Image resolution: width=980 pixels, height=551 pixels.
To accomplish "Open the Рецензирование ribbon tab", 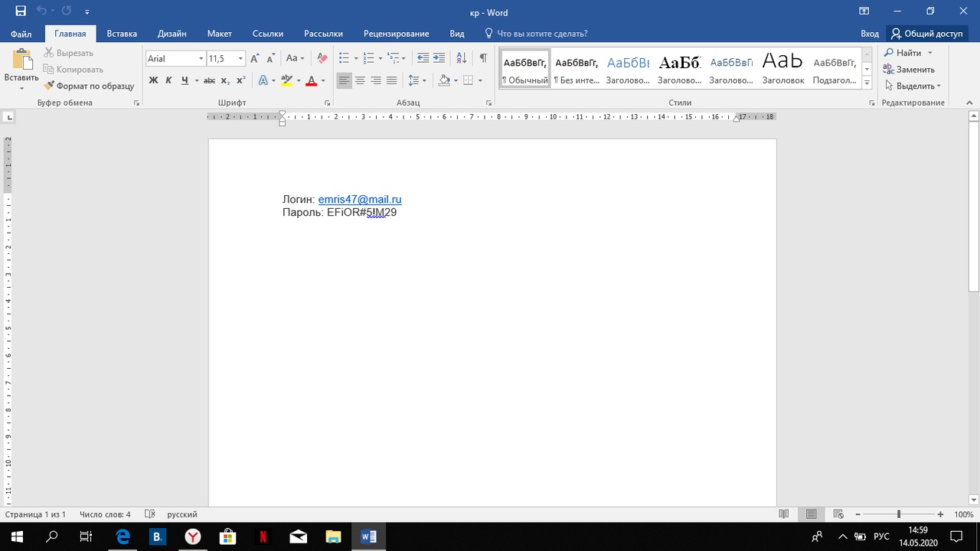I will [x=396, y=34].
